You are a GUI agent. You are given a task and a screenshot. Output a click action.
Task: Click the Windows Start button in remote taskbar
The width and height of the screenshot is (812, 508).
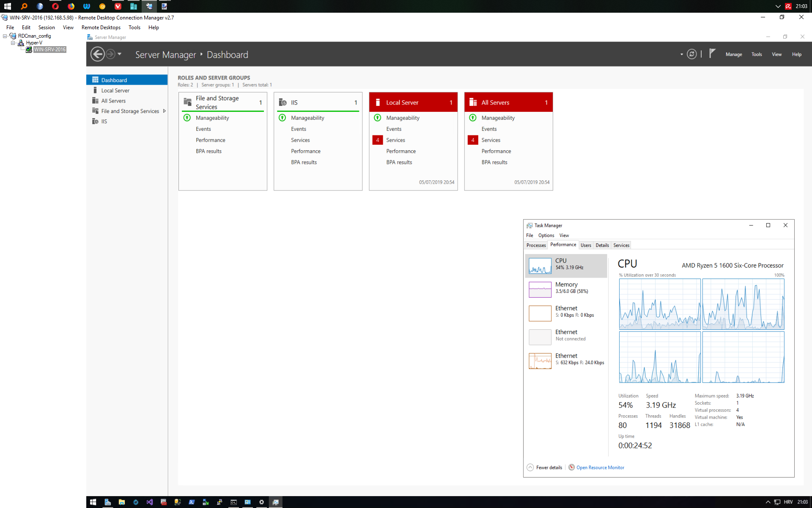click(93, 502)
